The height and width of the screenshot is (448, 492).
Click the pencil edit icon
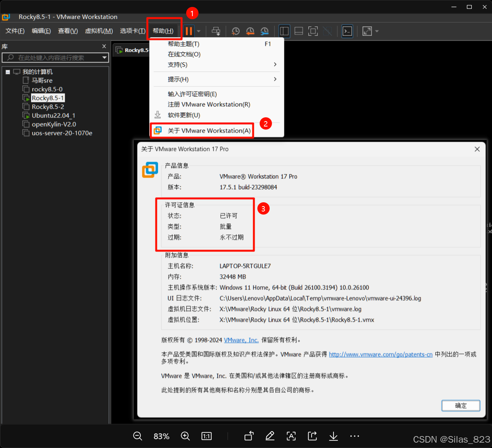tap(270, 436)
